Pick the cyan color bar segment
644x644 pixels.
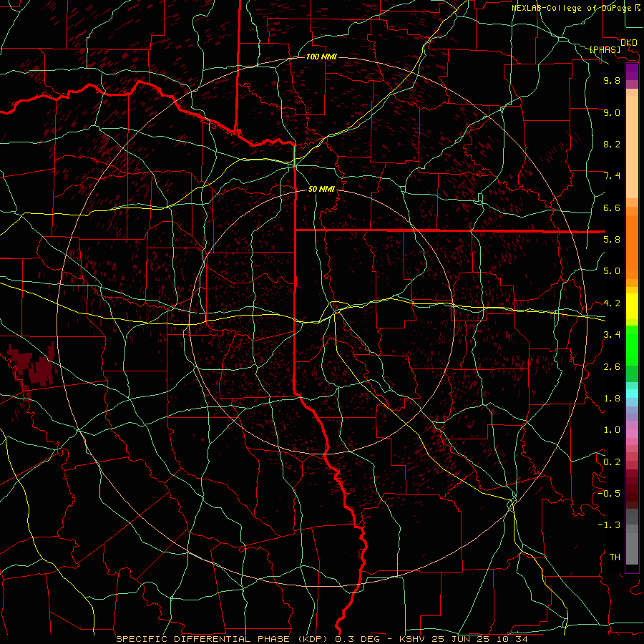pos(632,394)
